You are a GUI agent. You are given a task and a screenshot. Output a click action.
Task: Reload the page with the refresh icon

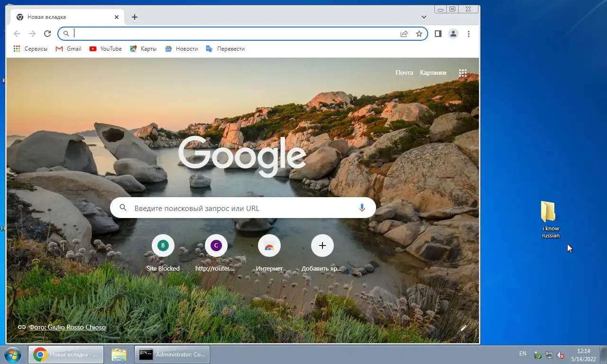[47, 34]
